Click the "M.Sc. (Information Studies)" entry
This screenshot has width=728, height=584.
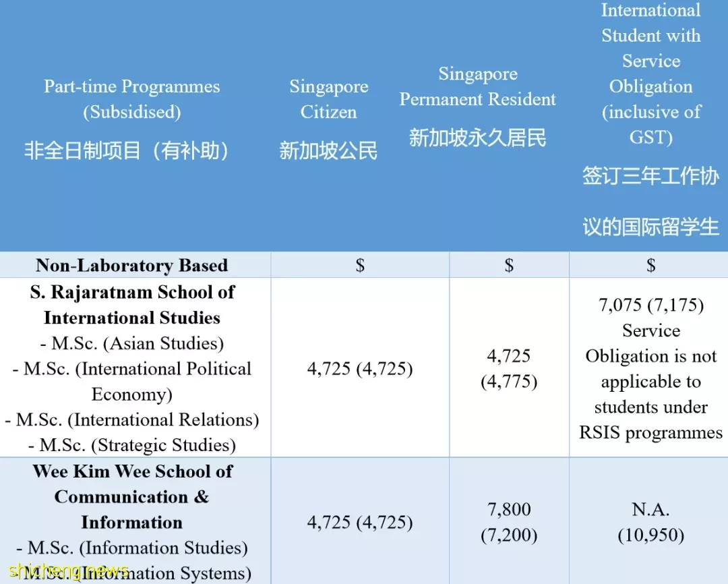[132, 548]
